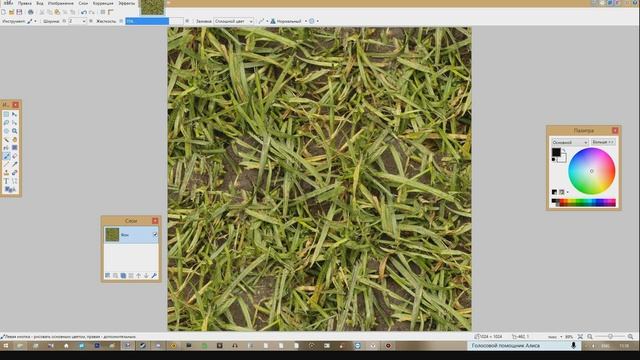Select the Zoom magnifier tool
Image resolution: width=640 pixels, height=360 pixels.
pos(15,131)
